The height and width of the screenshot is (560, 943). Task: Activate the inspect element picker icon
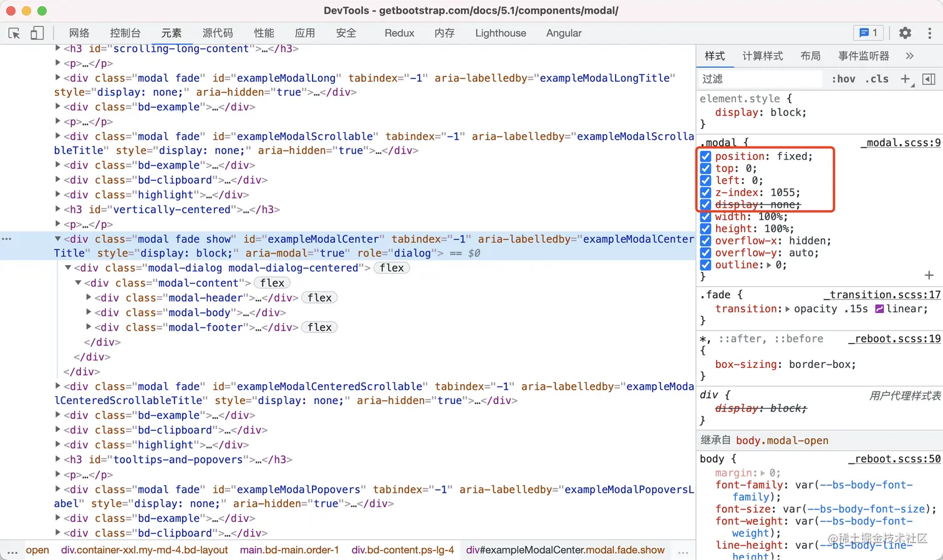tap(14, 33)
